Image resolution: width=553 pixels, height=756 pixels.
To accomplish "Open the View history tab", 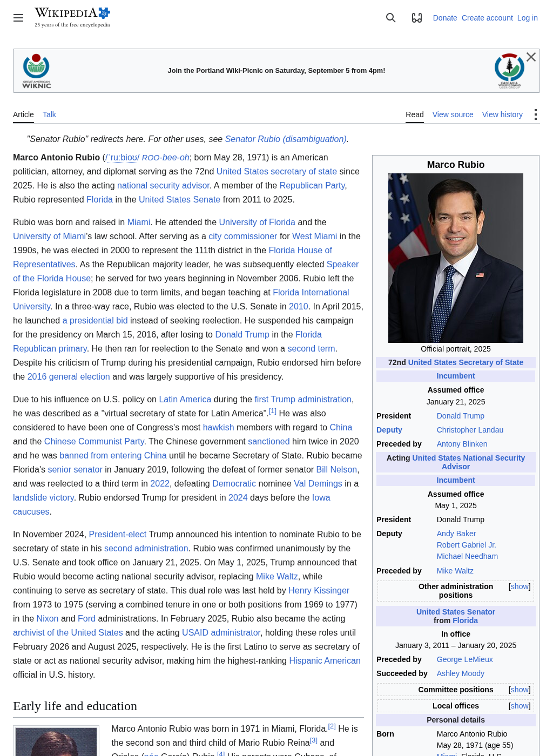I will pos(502,114).
